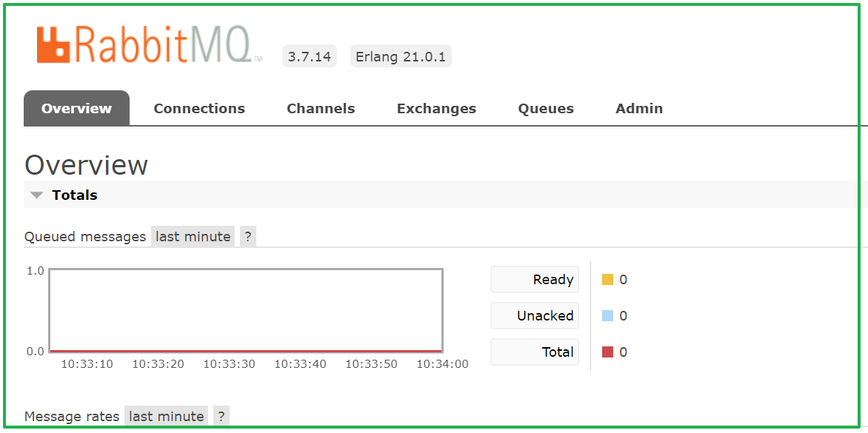Viewport: 868px width, 433px height.
Task: Open the Admin tab
Action: click(x=639, y=108)
